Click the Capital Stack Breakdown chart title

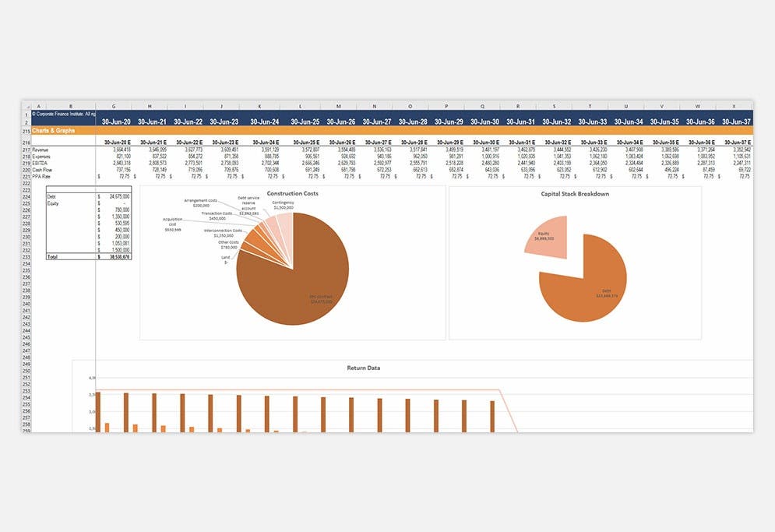tap(576, 193)
